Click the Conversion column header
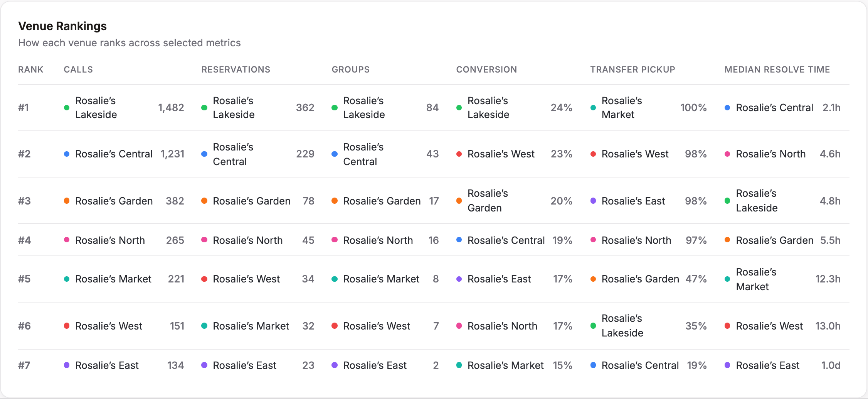868x399 pixels. (x=486, y=69)
